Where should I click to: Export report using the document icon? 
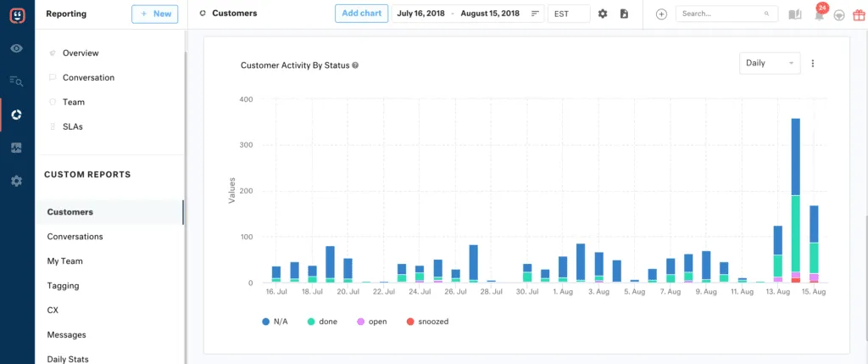coord(624,14)
